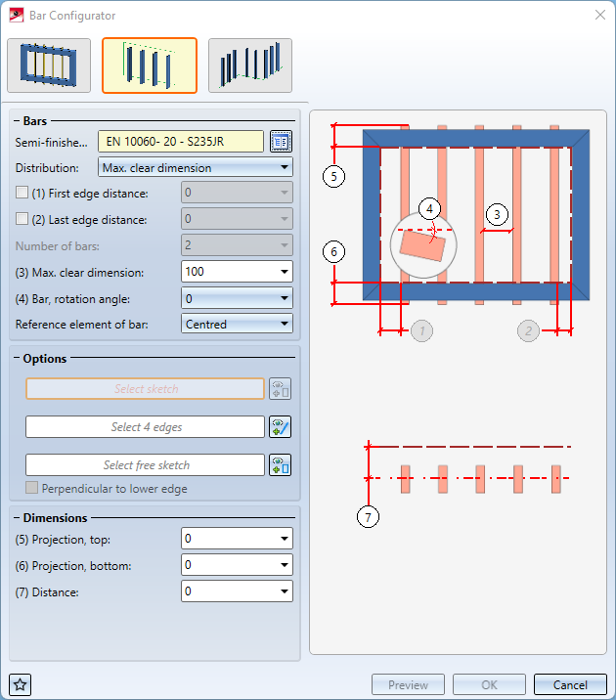Open favourites star icon

coord(21,684)
